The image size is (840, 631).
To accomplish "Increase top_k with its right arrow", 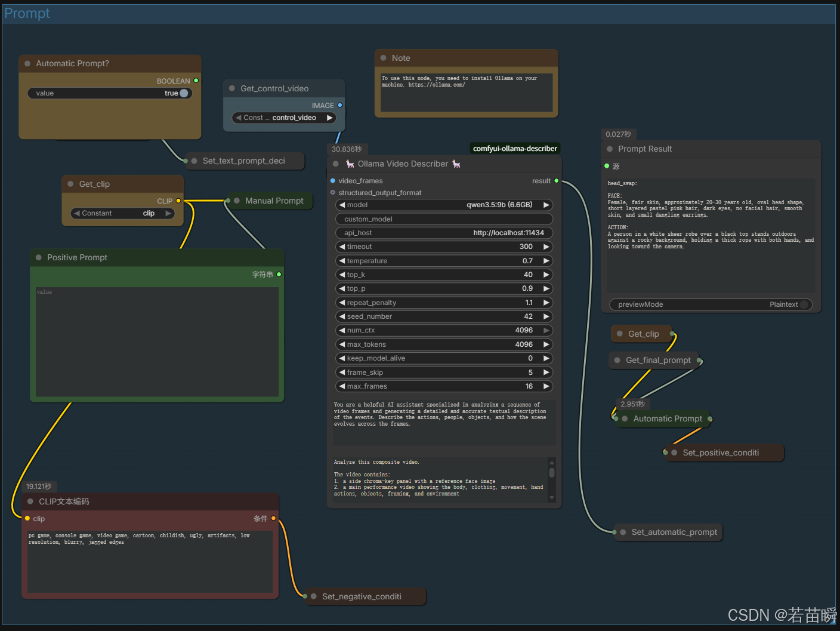I will pyautogui.click(x=546, y=275).
